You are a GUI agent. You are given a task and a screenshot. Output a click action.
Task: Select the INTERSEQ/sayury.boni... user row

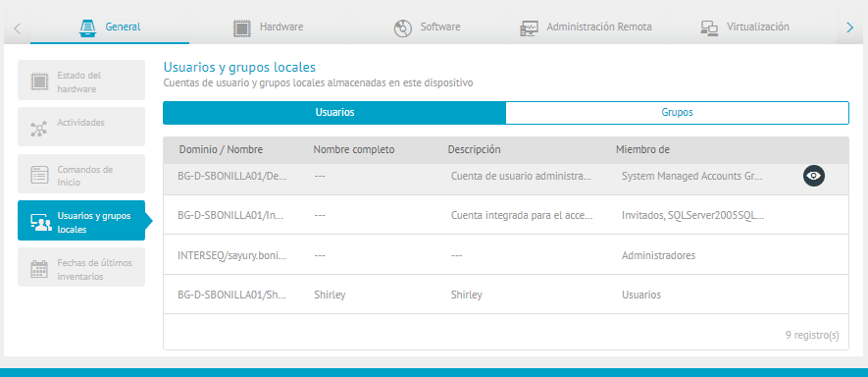pos(506,255)
